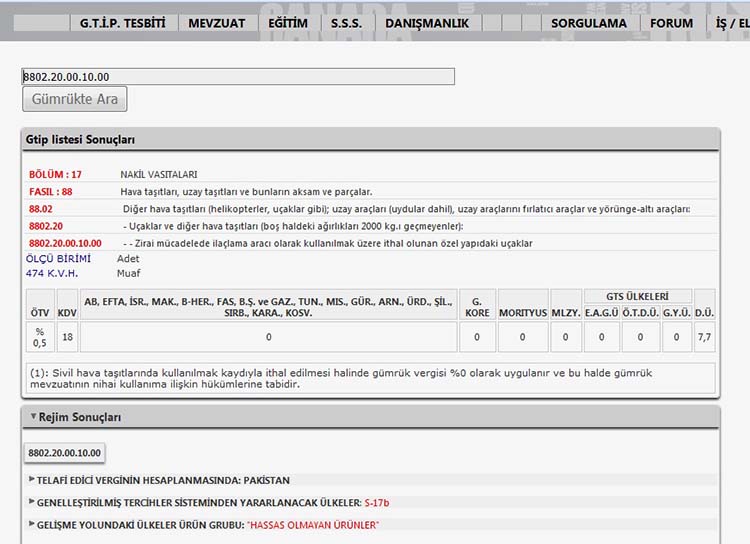750x544 pixels.
Task: Click the BÖLÜM : 17 link
Action: 56,174
